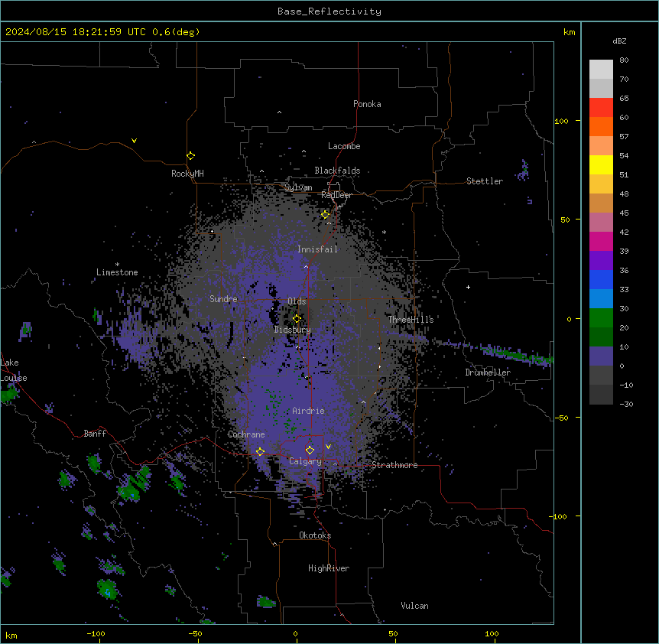The height and width of the screenshot is (644, 659).
Task: Click the Strathmore label
Action: (394, 465)
